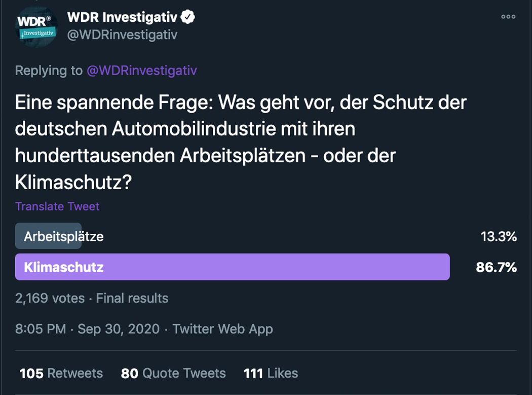This screenshot has height=395, width=532.
Task: View the 111 Likes list
Action: (271, 373)
